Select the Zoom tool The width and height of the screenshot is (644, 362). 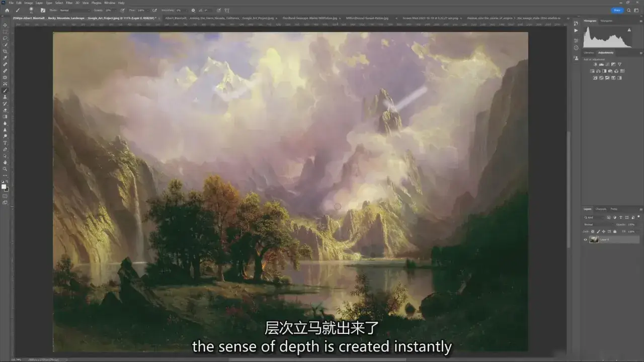click(5, 169)
